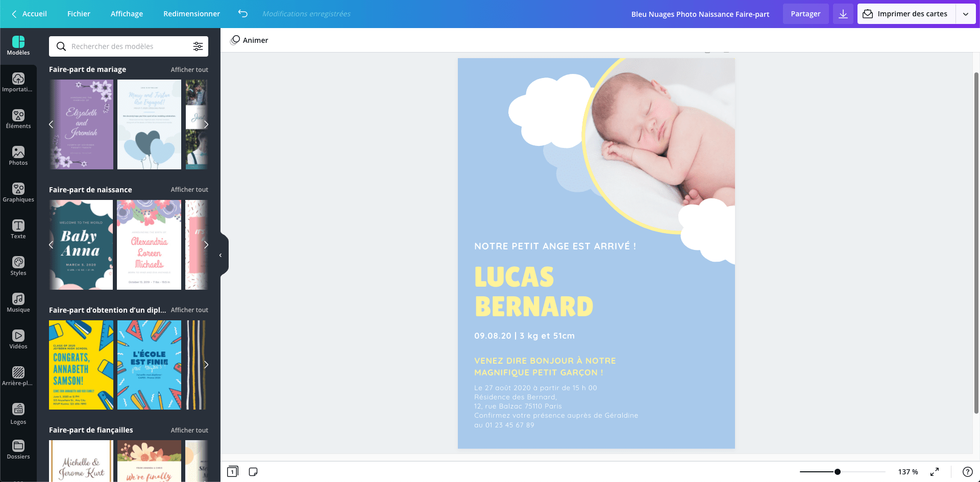Open the Styles sidebar tab
Viewport: 980px width, 482px height.
coord(18,266)
